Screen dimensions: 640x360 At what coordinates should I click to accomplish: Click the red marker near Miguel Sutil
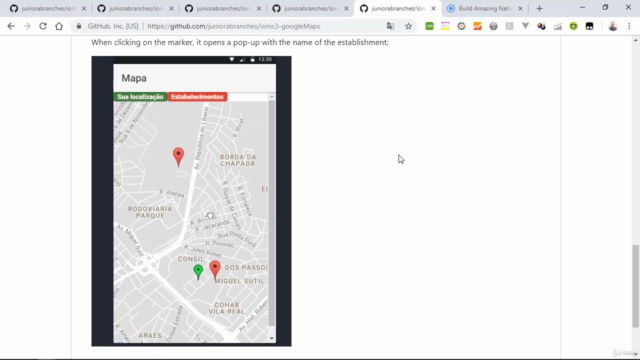215,270
